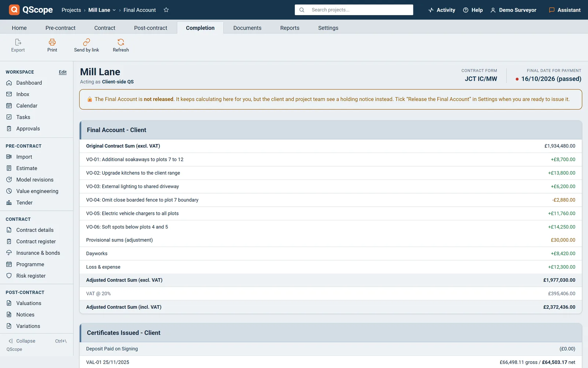Star the Final Account page as favourite

[x=166, y=10]
